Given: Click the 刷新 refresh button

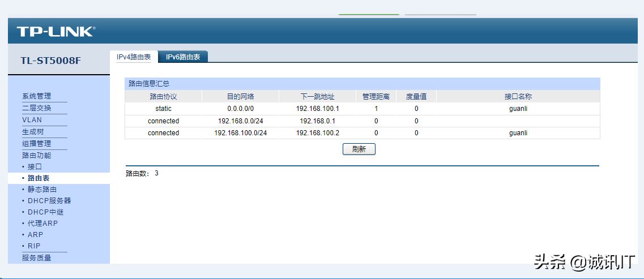Looking at the screenshot, I should [359, 149].
